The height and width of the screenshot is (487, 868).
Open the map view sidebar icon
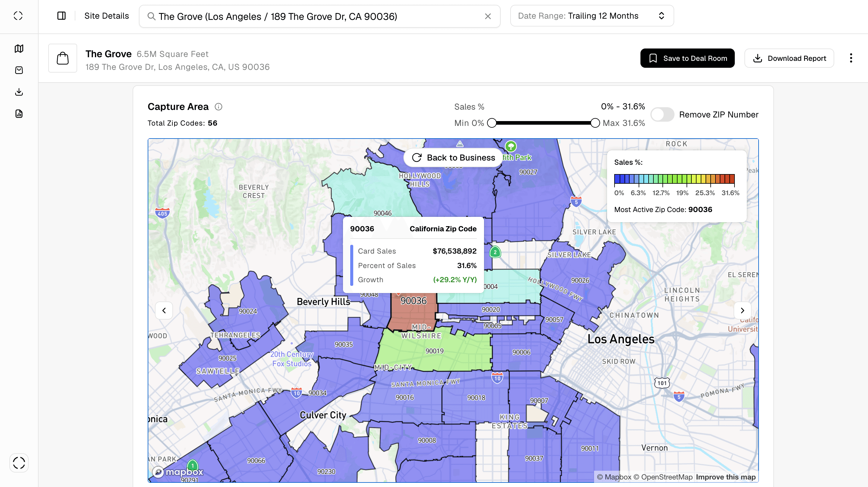19,48
